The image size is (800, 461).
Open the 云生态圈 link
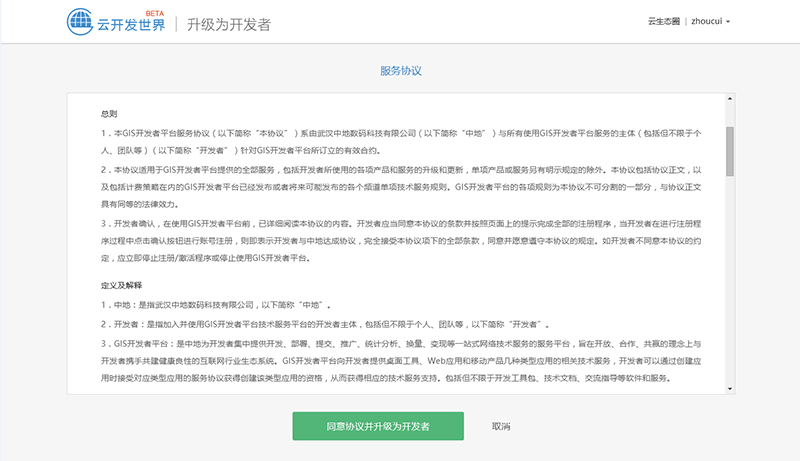click(x=661, y=21)
